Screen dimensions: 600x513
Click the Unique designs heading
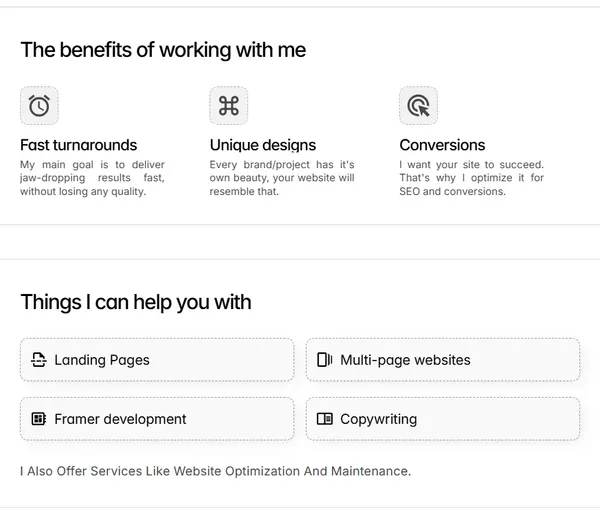tap(263, 145)
